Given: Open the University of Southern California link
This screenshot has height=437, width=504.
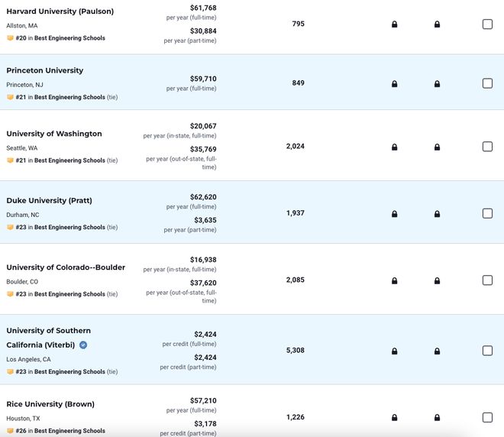Looking at the screenshot, I should pyautogui.click(x=48, y=338).
